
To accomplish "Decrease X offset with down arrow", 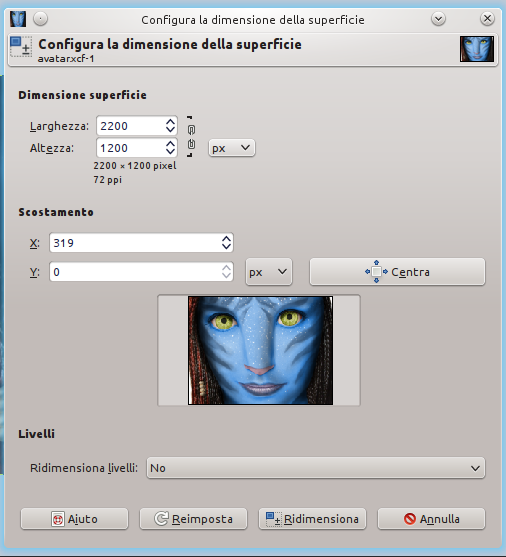I will (226, 247).
